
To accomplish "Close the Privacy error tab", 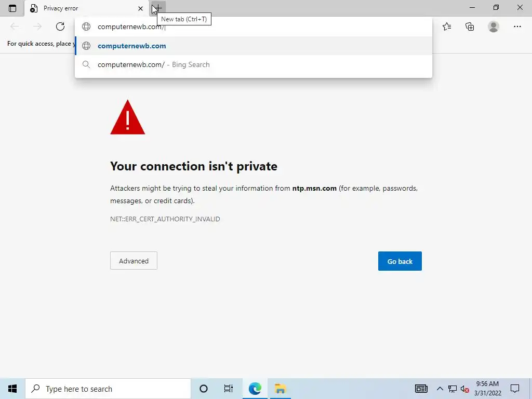I will coord(140,8).
